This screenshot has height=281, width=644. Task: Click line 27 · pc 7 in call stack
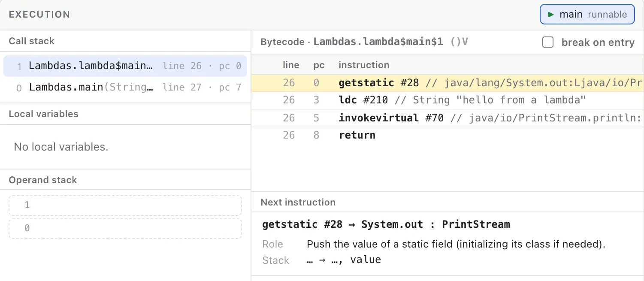pyautogui.click(x=202, y=88)
